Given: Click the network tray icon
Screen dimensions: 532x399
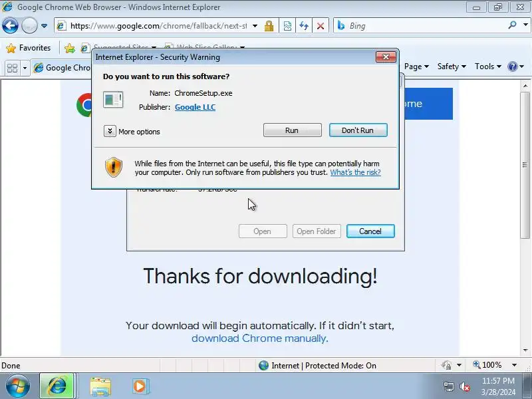Looking at the screenshot, I should click(448, 386).
